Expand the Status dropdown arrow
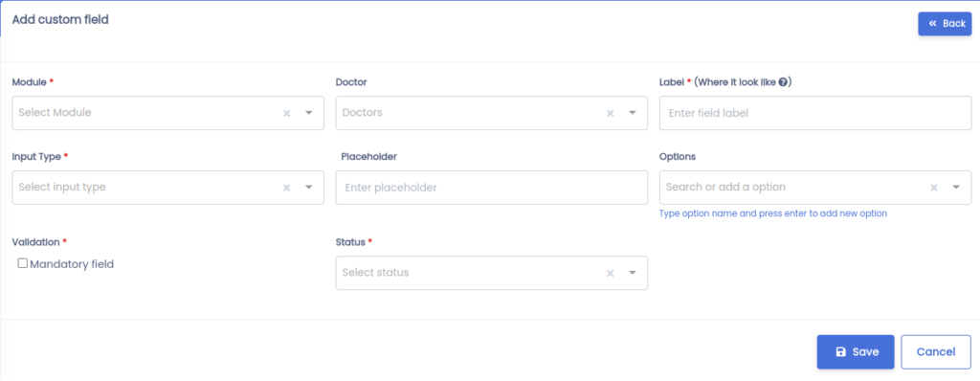Viewport: 980px width, 381px height. click(633, 273)
